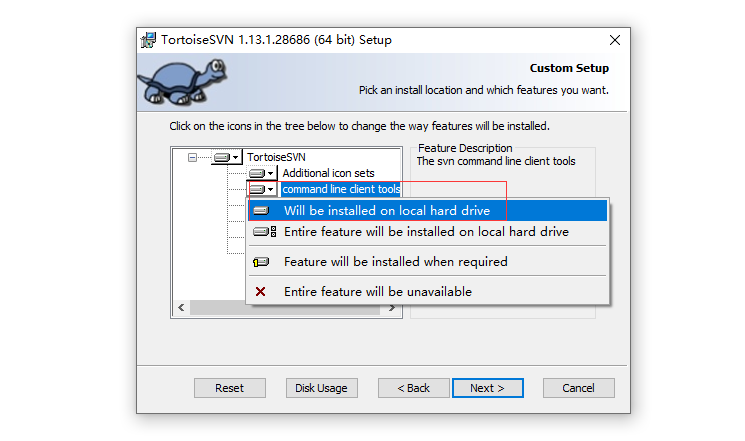This screenshot has height=441, width=745.
Task: Click the Next button
Action: click(x=487, y=388)
